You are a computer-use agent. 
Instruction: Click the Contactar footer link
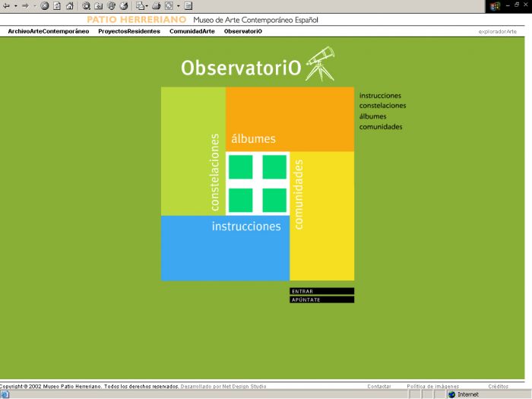point(379,386)
